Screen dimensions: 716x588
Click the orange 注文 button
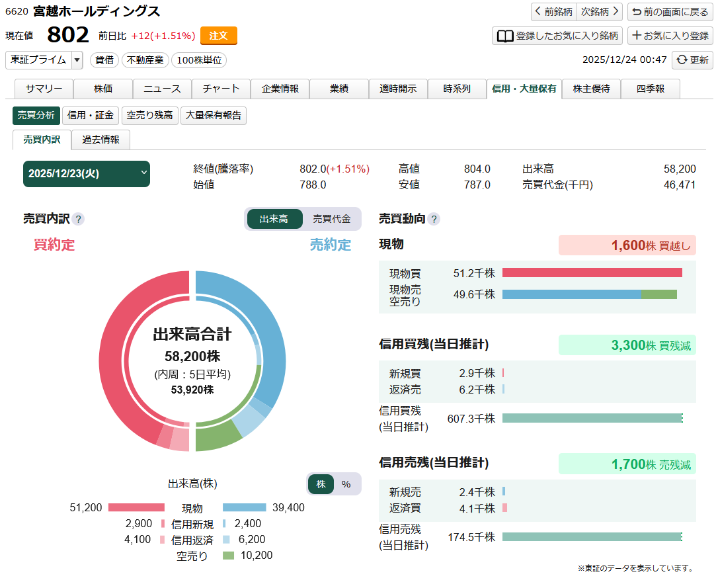(x=218, y=36)
